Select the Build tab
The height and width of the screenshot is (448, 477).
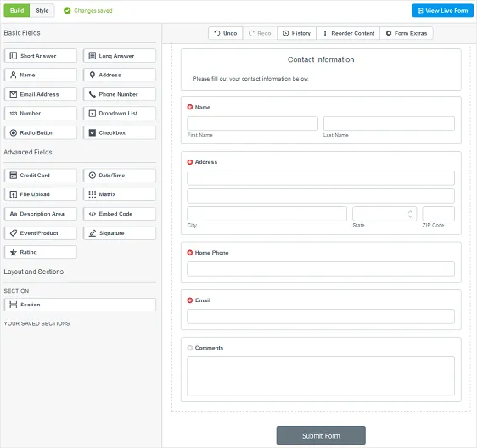click(17, 11)
